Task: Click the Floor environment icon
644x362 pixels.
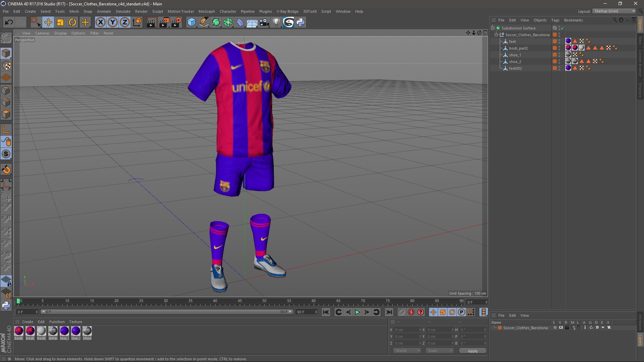Action: coord(252,22)
